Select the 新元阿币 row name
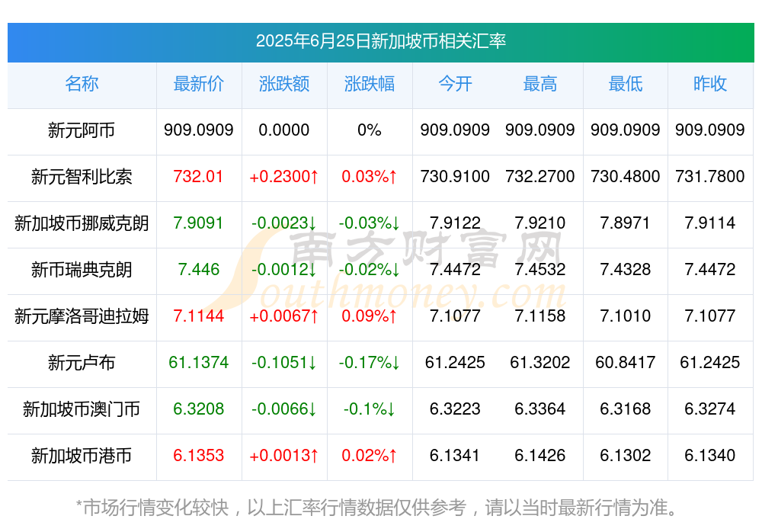 (x=82, y=130)
